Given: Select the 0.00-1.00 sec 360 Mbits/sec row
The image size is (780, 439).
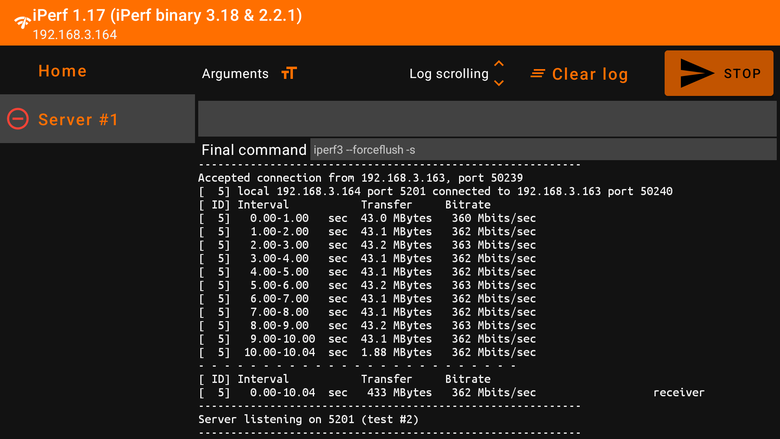Looking at the screenshot, I should pos(367,218).
